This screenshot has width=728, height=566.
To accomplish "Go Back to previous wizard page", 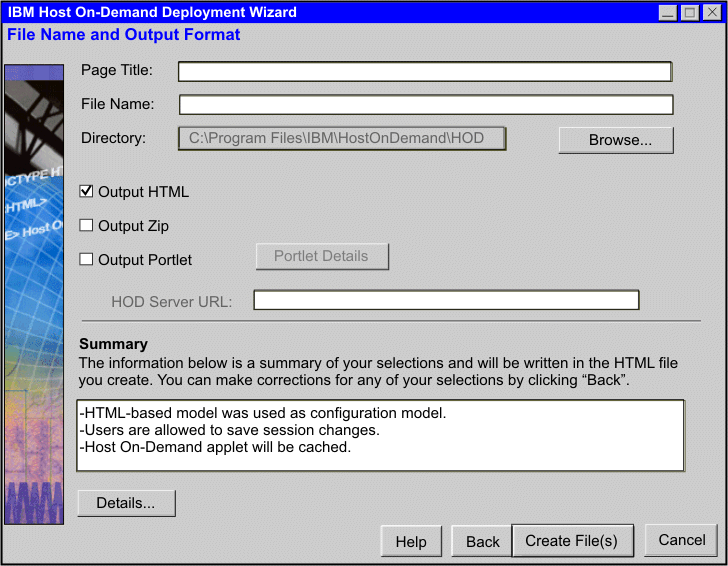I will 482,541.
